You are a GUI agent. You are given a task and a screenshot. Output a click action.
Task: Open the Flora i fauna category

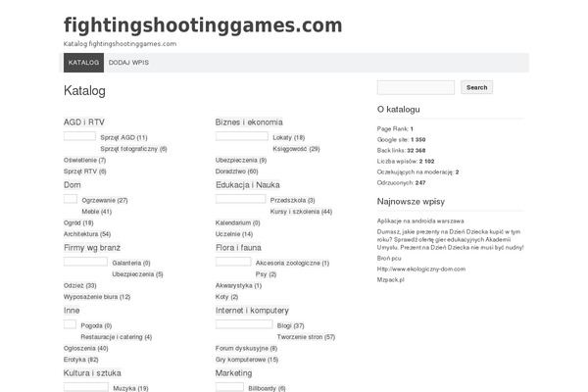coord(238,248)
